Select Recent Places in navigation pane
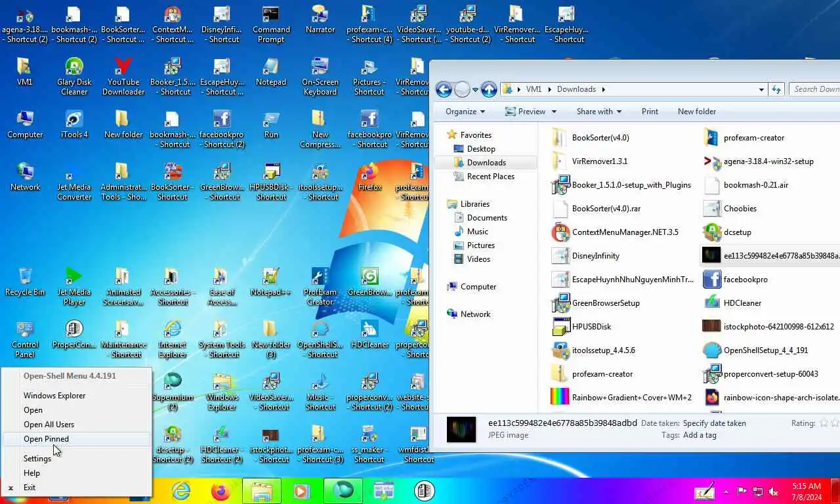Image resolution: width=840 pixels, height=504 pixels. (490, 177)
